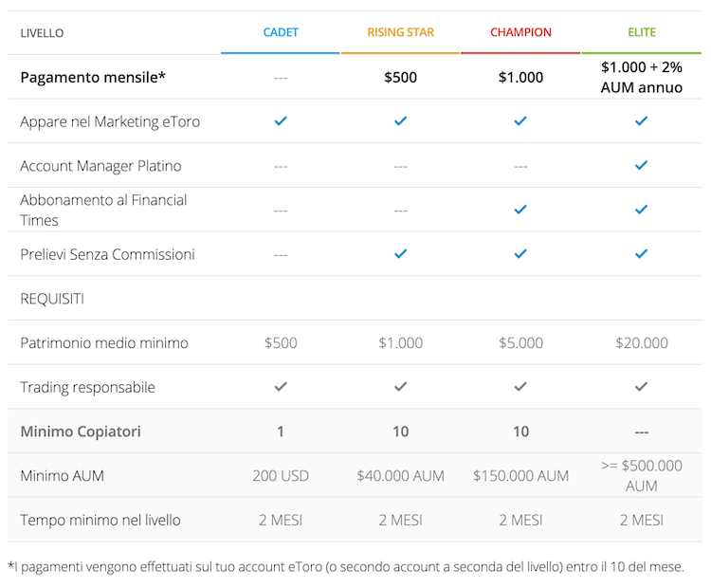
Task: Click Tempo minimo nel livello label
Action: 100,520
